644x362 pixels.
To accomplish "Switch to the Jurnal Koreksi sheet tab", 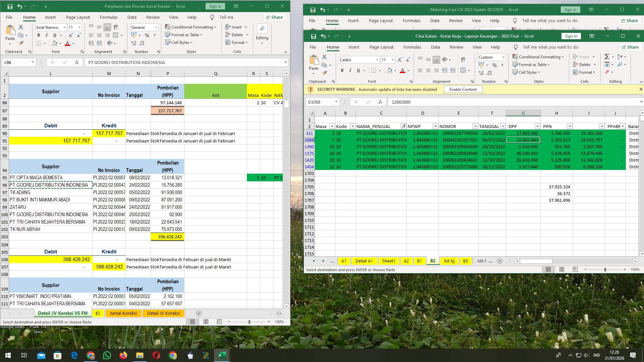I will pos(123,313).
